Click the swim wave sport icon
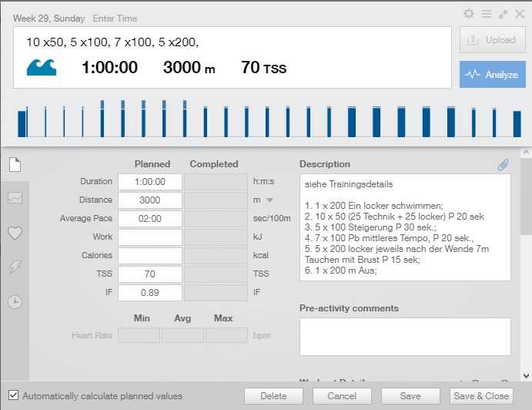Screen dimensions: 532x410 (42, 68)
